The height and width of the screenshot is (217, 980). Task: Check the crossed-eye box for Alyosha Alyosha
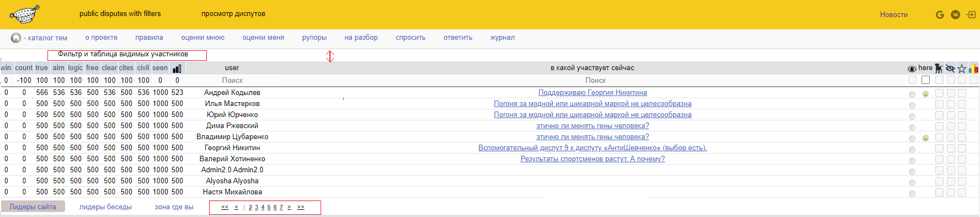point(951,182)
